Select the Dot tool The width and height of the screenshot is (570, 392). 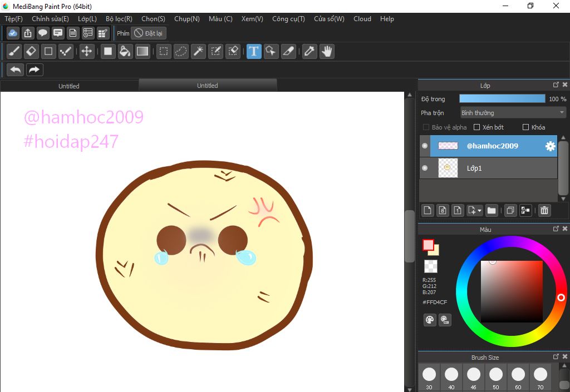pos(66,51)
